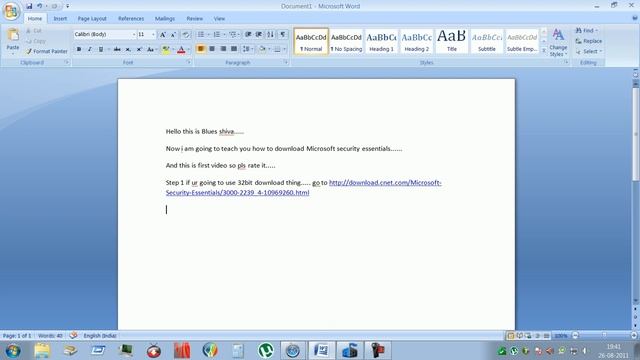Activate the Format Painter

(x=47, y=51)
